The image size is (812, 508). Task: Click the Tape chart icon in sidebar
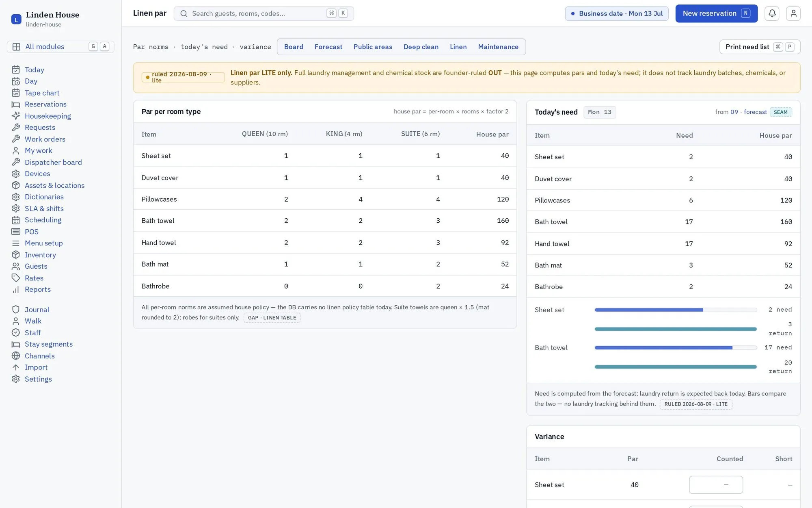tap(16, 93)
